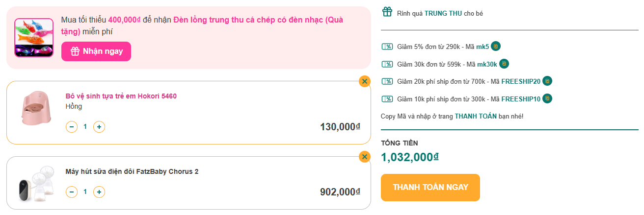This screenshot has height=215, width=644.
Task: Remove Hokori 5460 potty from cart
Action: point(364,81)
